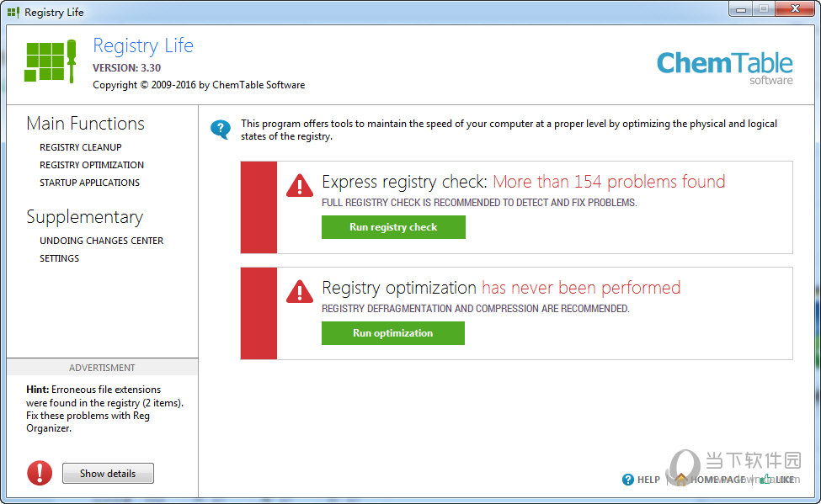Click the thumbs-up Like icon
This screenshot has height=504, width=821.
(766, 480)
